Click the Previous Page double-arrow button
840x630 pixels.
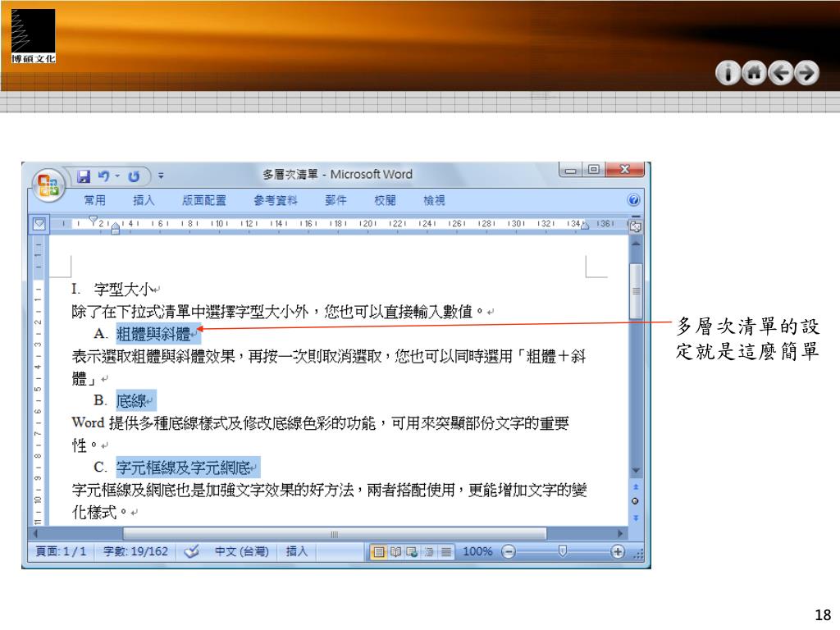(636, 486)
